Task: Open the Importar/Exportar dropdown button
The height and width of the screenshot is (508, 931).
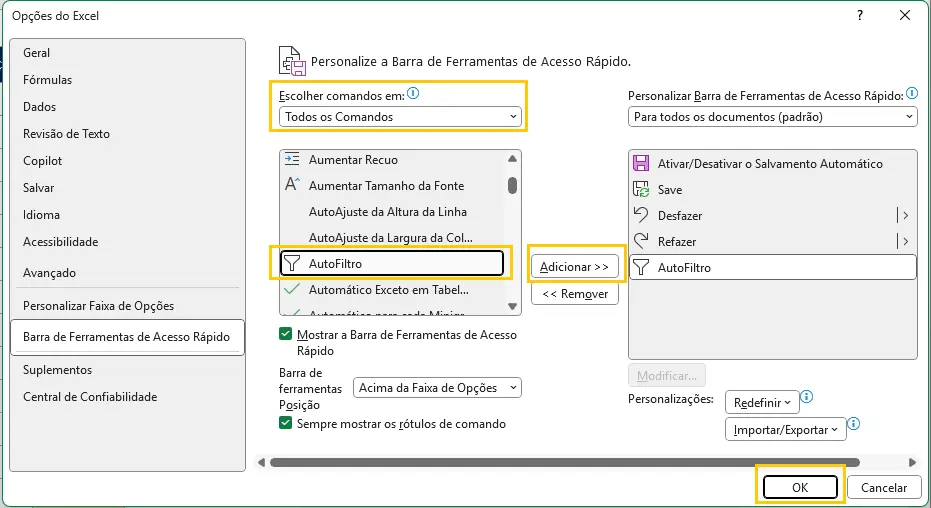Action: [785, 429]
